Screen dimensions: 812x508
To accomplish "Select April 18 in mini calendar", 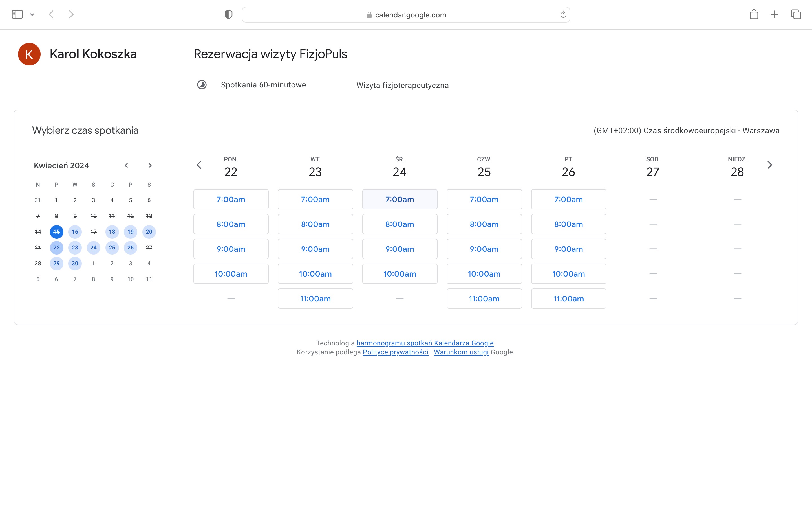I will click(112, 232).
